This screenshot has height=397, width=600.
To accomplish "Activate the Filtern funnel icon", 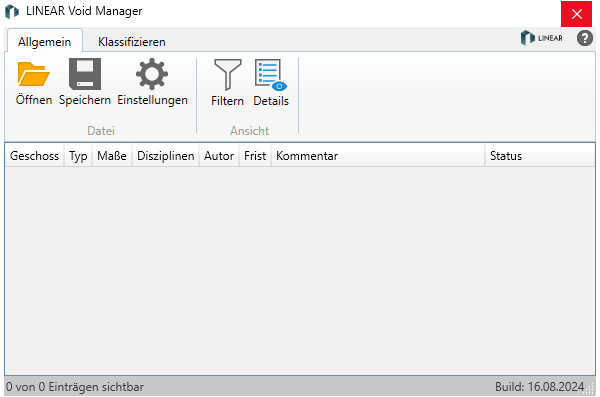I will (228, 74).
